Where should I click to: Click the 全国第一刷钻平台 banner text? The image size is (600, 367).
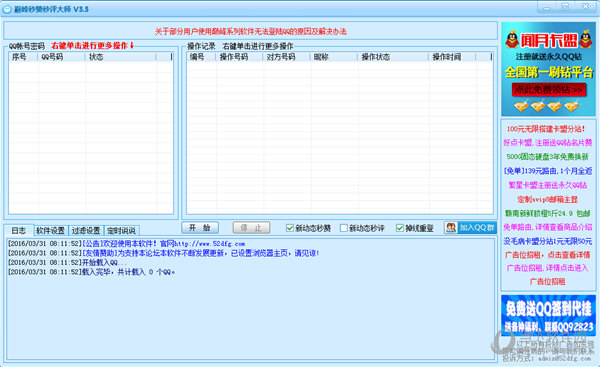(549, 72)
